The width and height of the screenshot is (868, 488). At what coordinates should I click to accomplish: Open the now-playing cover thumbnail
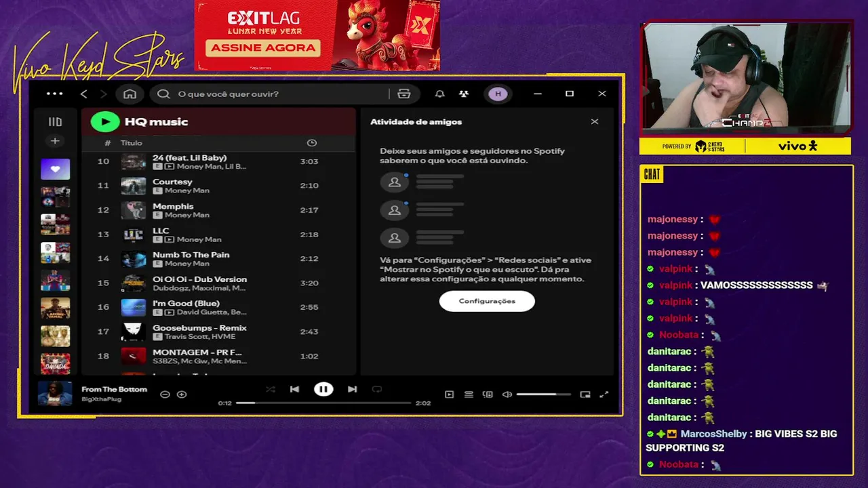point(55,394)
